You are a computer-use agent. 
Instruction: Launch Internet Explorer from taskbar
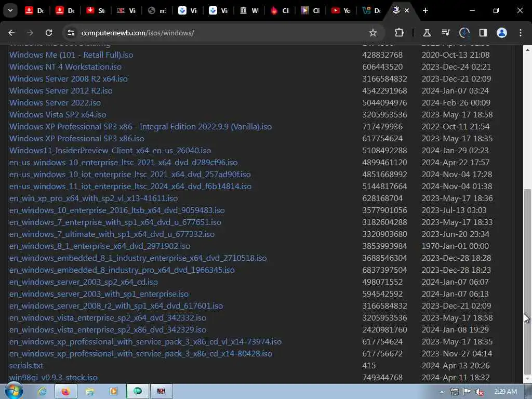point(43,392)
